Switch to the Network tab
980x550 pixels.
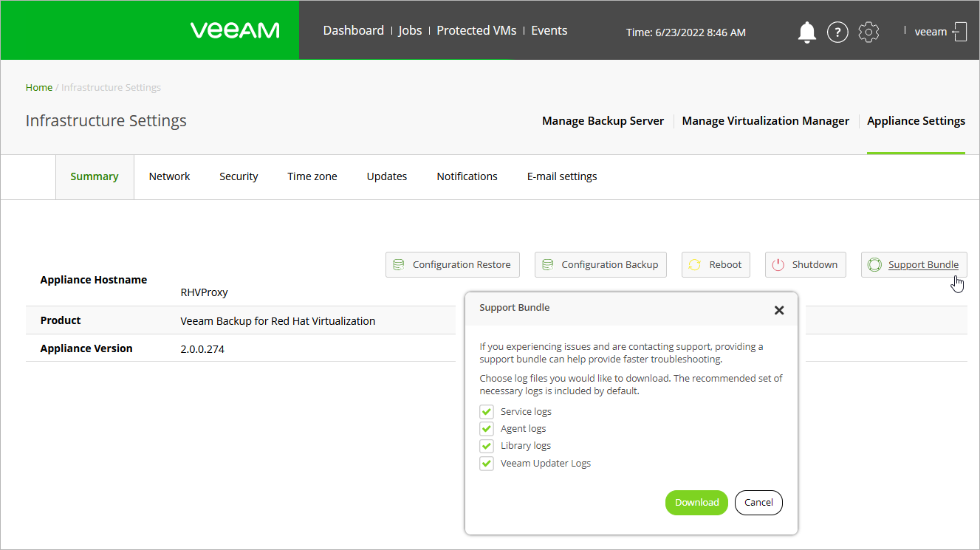pyautogui.click(x=169, y=176)
